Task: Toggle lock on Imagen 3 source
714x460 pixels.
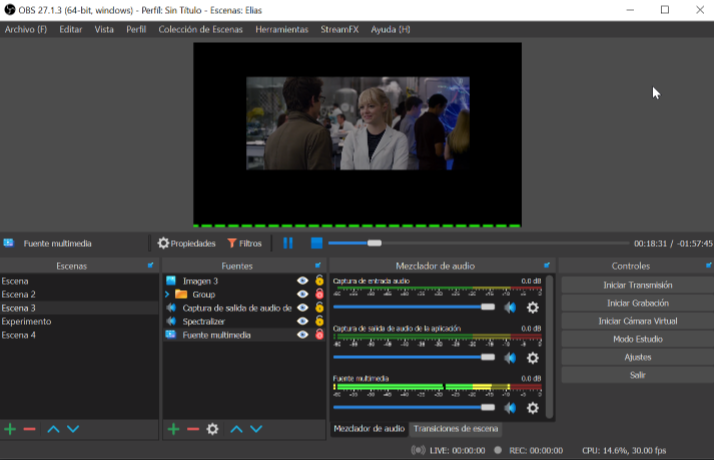Action: 320,281
